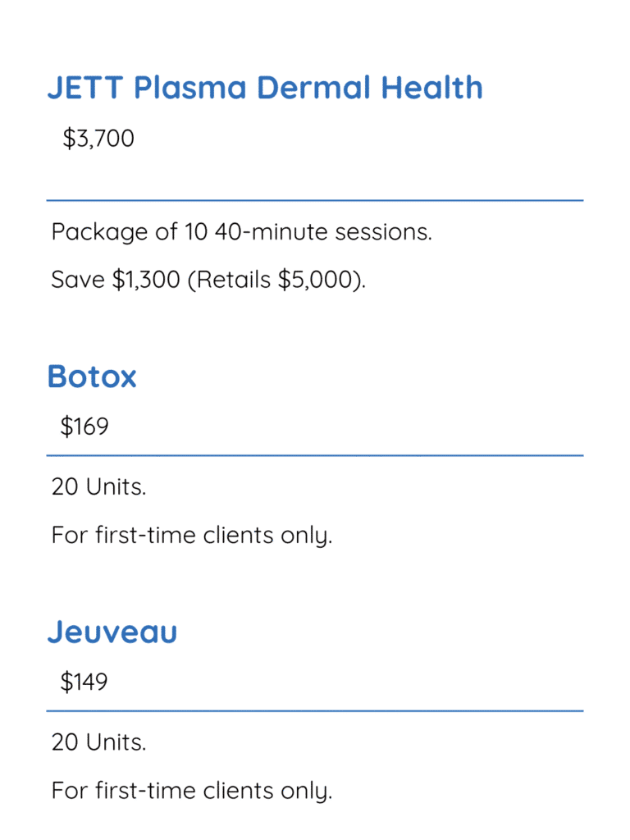Click the word 'Retails' in savings line

(234, 280)
